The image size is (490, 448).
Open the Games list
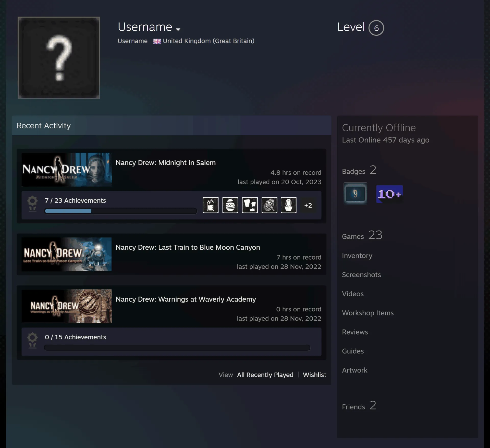362,235
